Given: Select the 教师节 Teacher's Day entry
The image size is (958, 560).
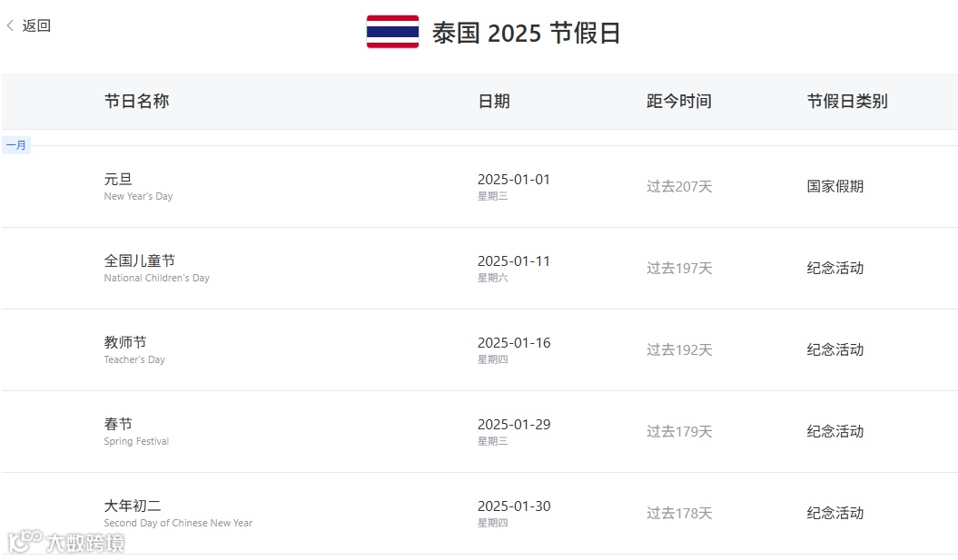Looking at the screenshot, I should (125, 343).
